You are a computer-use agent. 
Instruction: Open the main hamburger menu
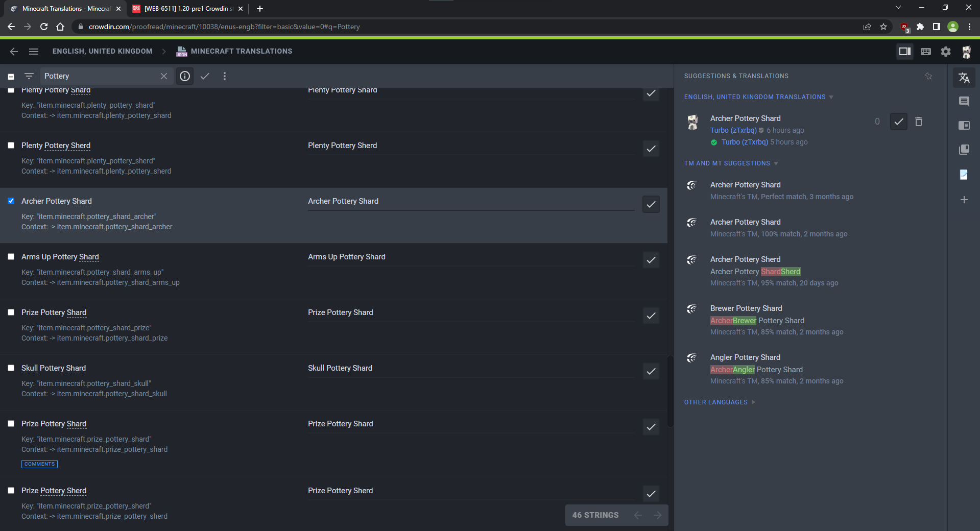(34, 52)
